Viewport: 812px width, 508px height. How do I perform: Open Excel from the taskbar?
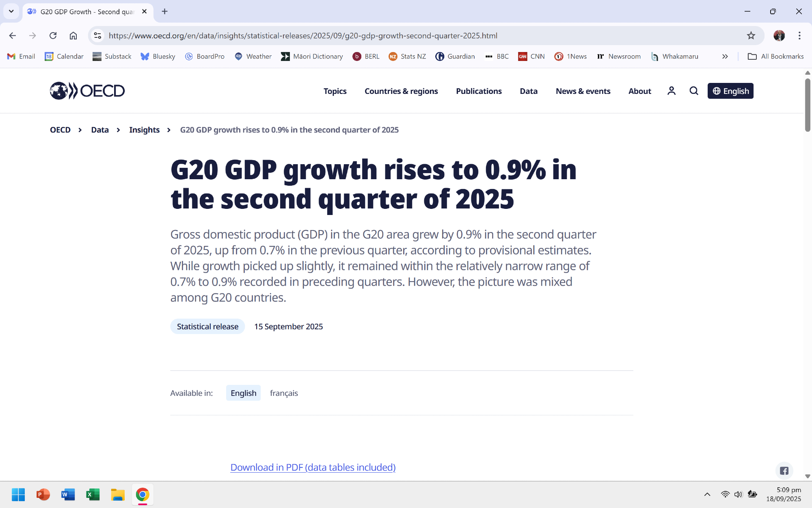click(93, 495)
